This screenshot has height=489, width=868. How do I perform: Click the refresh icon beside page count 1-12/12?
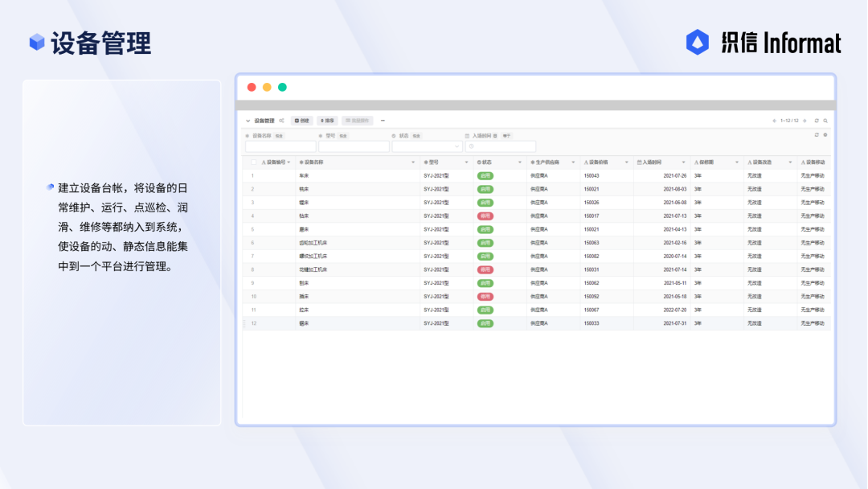(817, 121)
